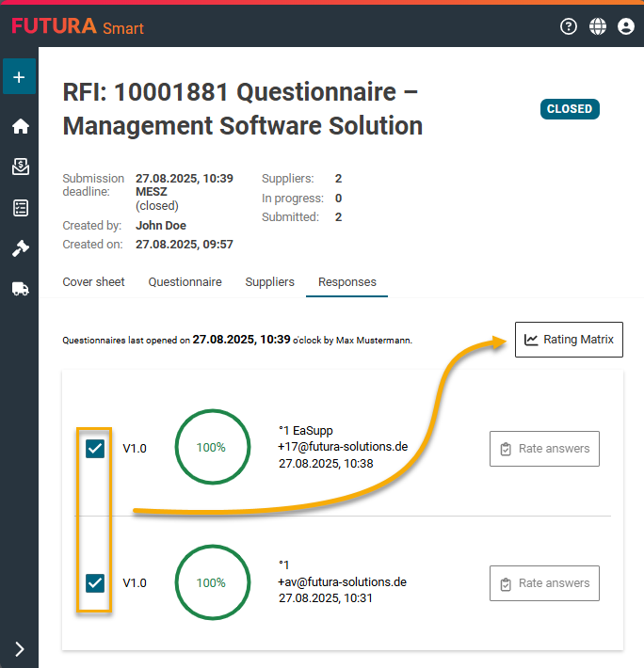Click the Responses tab
The height and width of the screenshot is (668, 644).
346,282
